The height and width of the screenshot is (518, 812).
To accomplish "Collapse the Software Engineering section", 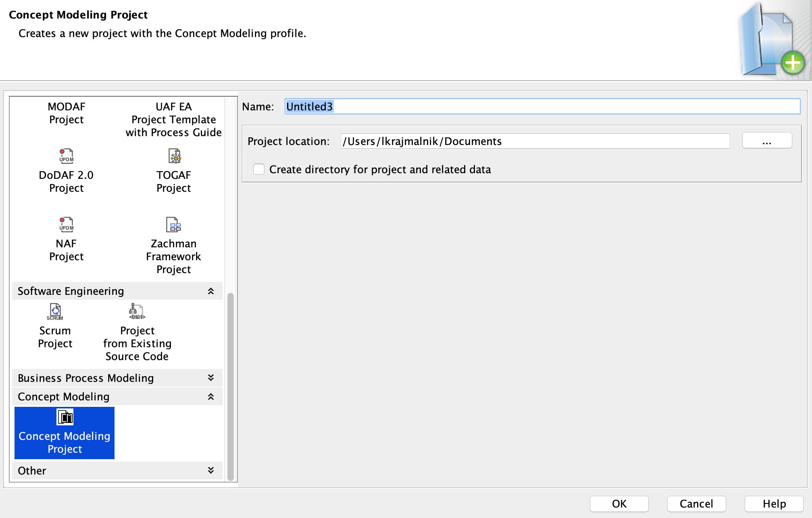I will [x=210, y=291].
